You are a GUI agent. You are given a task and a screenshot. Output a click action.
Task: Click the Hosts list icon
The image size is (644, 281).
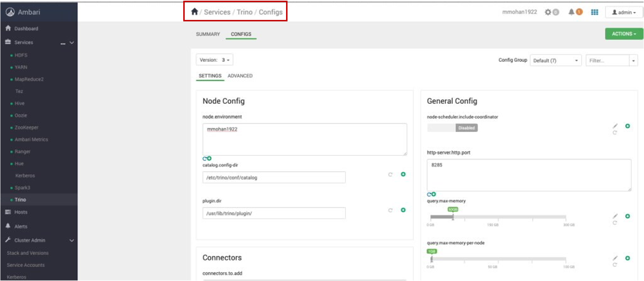coord(8,212)
